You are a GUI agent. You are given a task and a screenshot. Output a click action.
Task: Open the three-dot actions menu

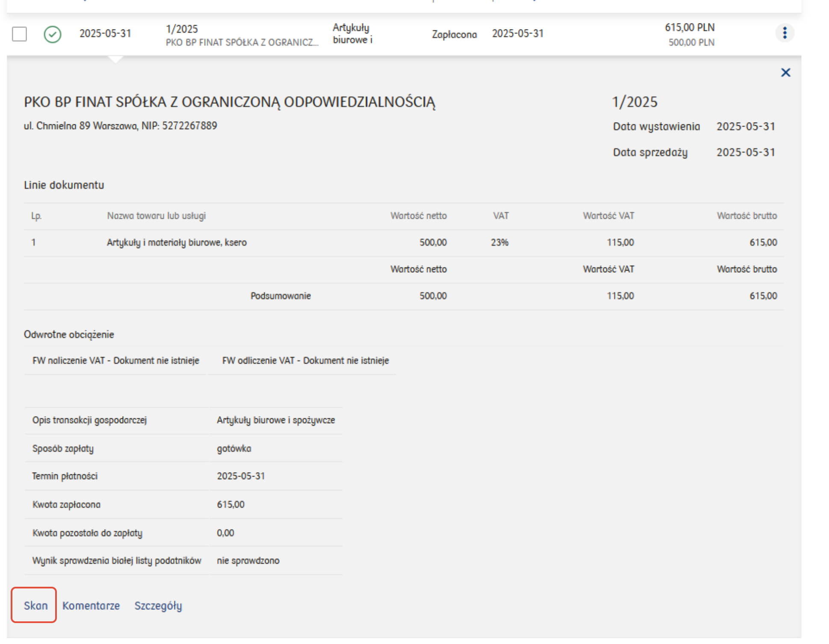click(785, 33)
